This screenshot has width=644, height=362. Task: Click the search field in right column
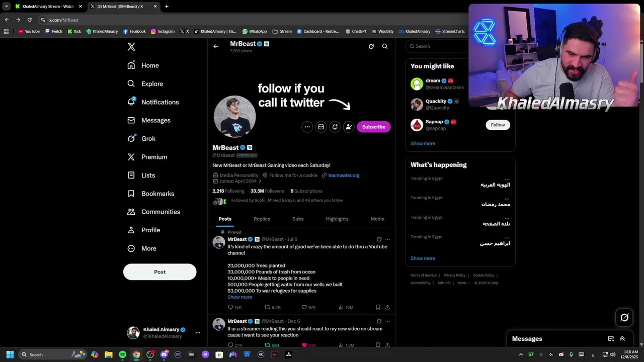click(438, 46)
